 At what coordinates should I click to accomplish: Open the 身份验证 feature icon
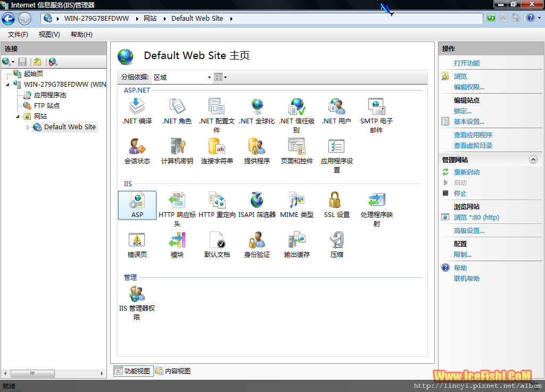coord(257,239)
